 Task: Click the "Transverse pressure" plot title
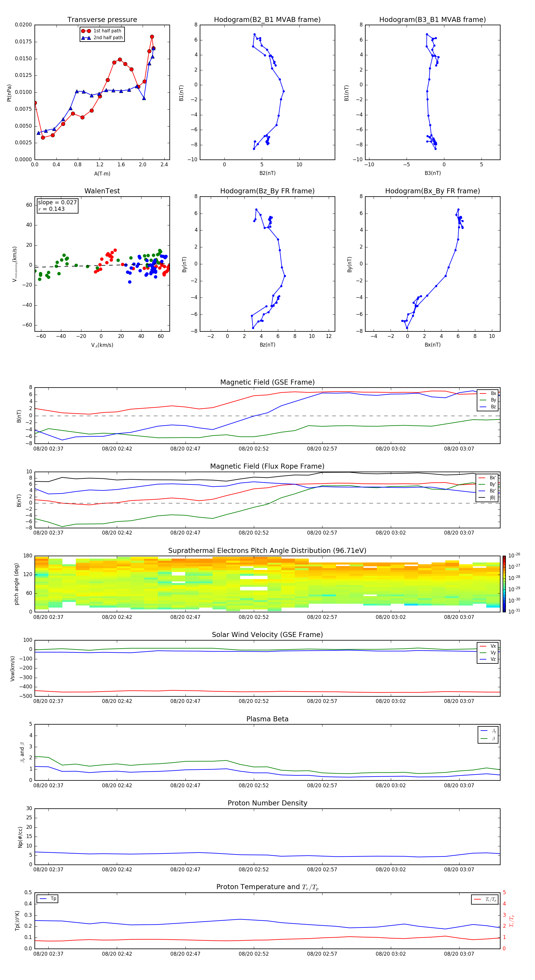coord(102,19)
